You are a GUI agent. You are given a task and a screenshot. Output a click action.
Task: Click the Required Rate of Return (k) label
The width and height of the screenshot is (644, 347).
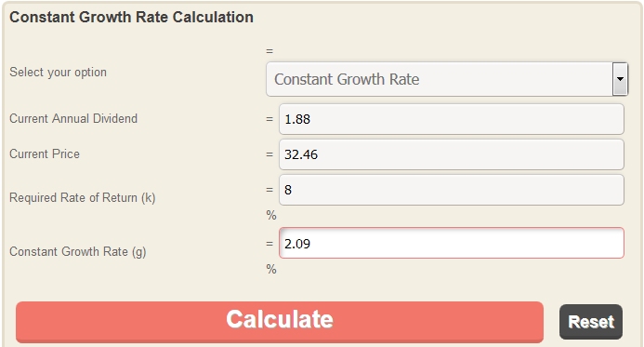point(82,198)
